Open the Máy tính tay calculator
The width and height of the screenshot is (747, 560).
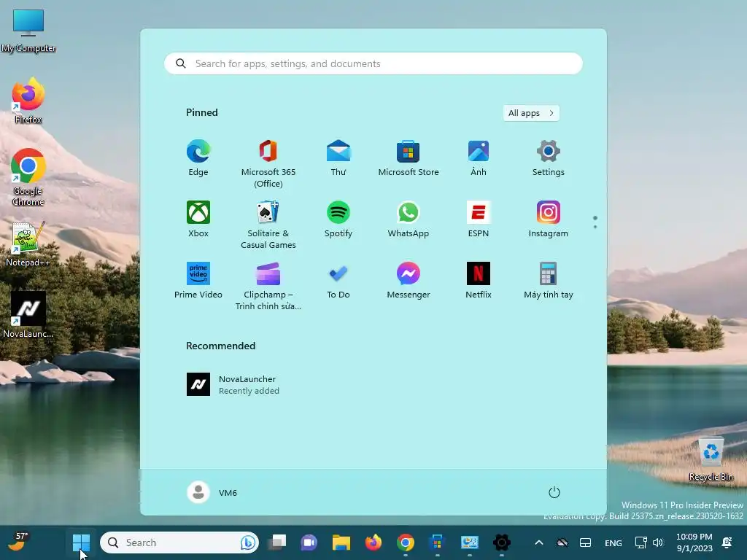(x=549, y=281)
